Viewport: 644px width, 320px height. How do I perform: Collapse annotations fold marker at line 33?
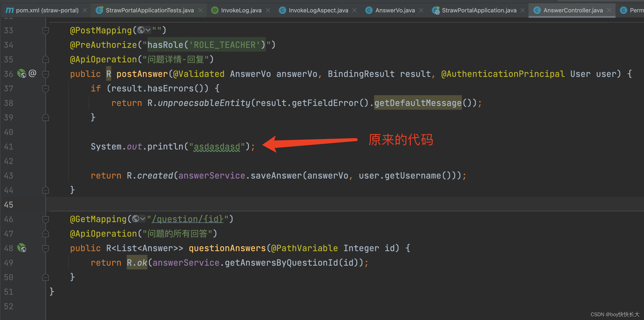(x=46, y=30)
